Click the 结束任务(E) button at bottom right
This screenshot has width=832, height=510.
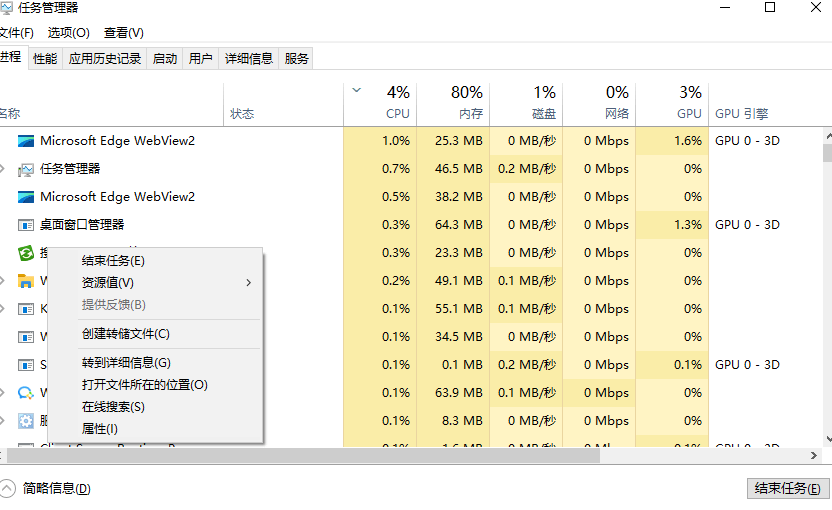(x=787, y=488)
